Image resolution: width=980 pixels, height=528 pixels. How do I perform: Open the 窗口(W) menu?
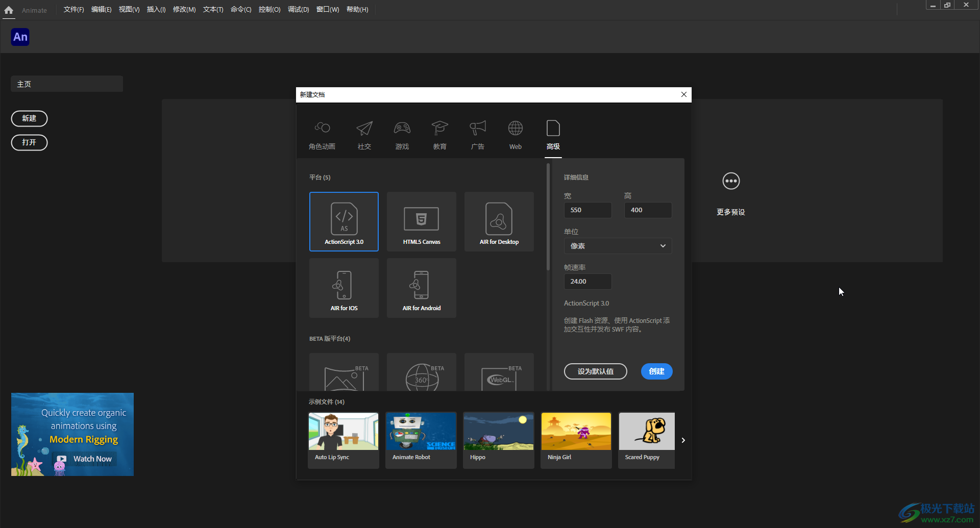(x=328, y=10)
